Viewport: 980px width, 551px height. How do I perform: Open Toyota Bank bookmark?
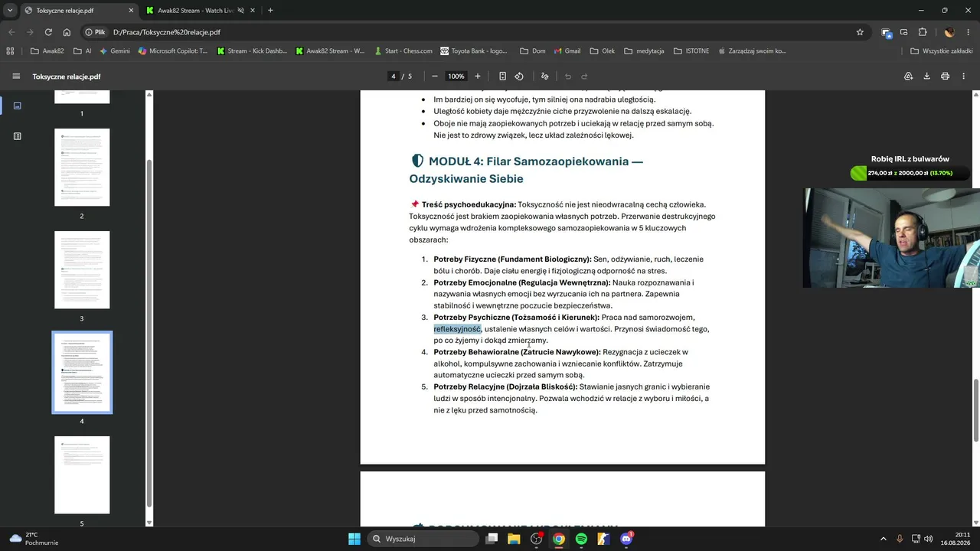pos(474,51)
